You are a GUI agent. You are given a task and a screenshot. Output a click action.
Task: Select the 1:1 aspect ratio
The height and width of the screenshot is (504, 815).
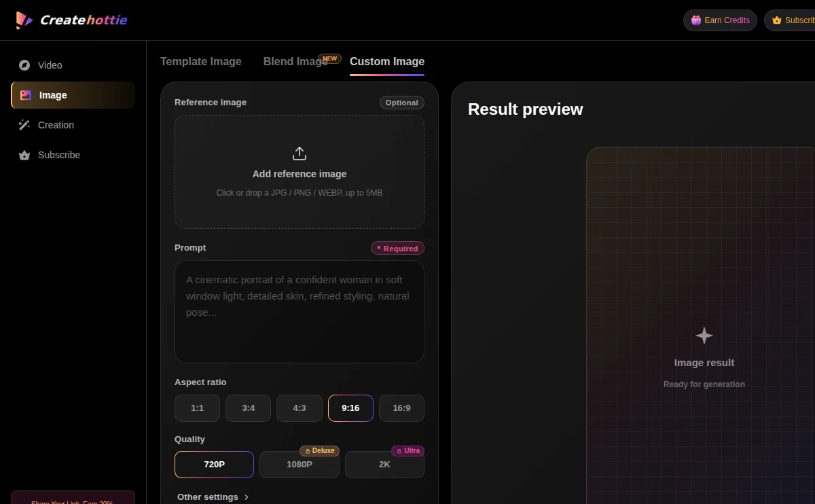point(197,408)
